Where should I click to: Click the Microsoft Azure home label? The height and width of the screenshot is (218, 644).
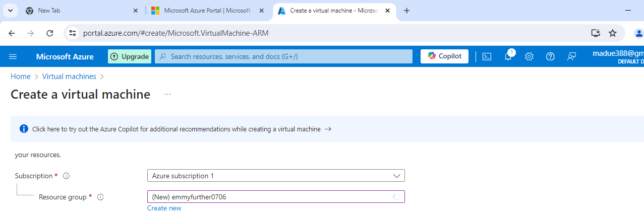click(65, 56)
